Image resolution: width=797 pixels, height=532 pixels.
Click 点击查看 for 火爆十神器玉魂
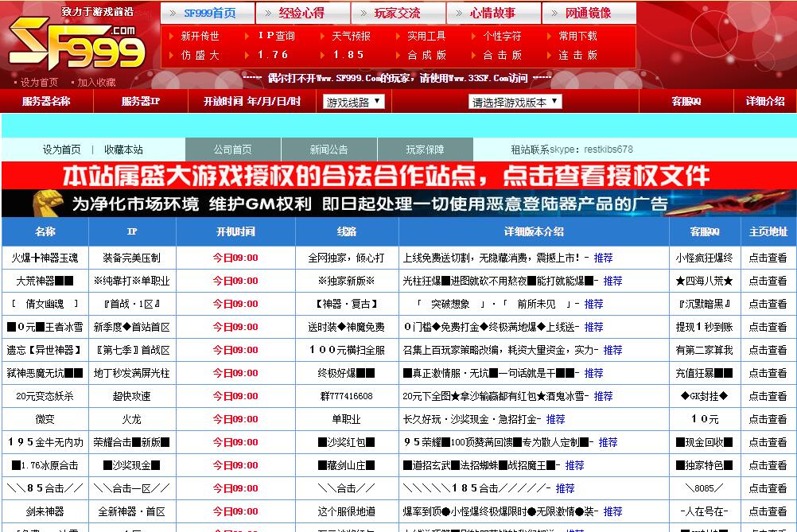pos(768,258)
